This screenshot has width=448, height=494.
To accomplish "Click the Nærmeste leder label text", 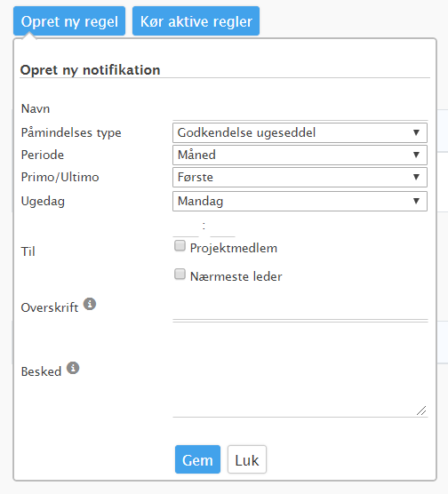I will coord(236,276).
